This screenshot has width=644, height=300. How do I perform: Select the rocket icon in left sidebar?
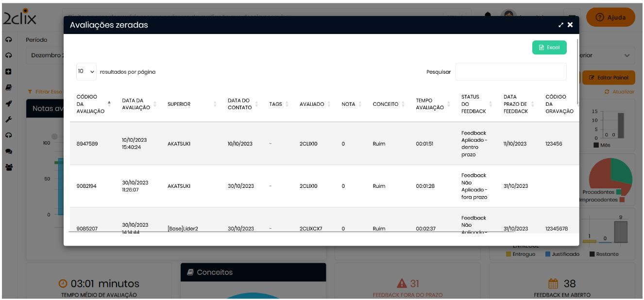click(x=8, y=103)
